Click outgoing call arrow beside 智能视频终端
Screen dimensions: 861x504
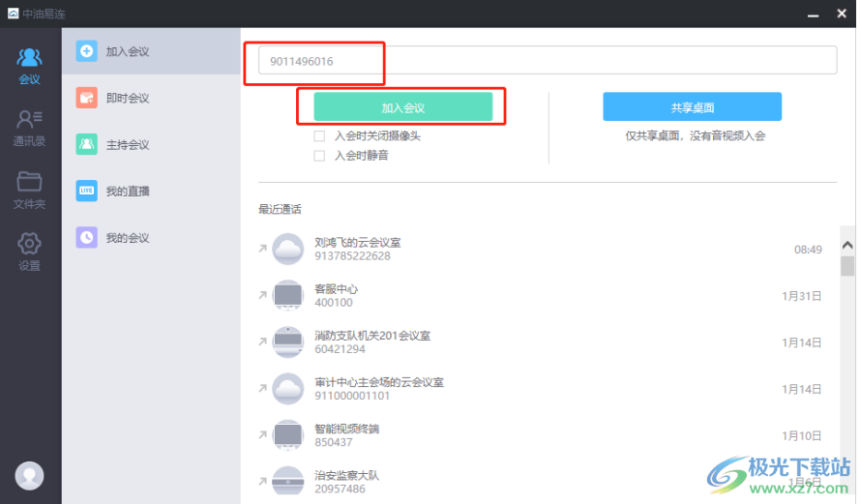coord(262,434)
